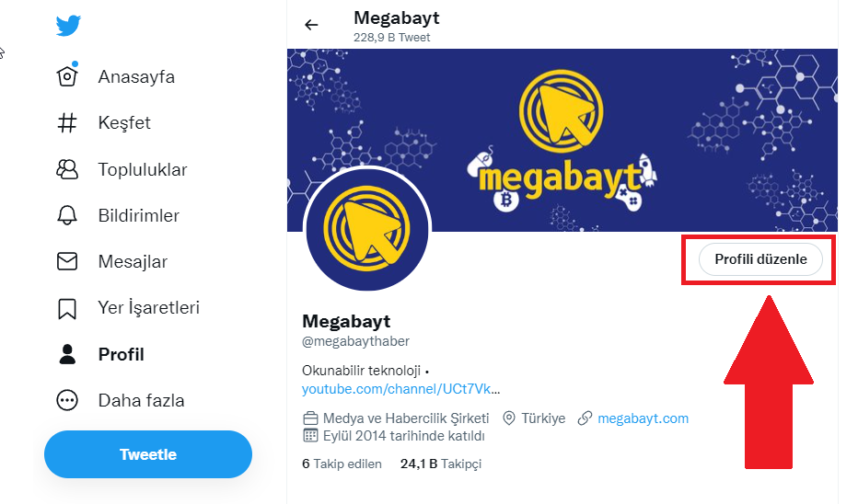Image resolution: width=858 pixels, height=504 pixels.
Task: Open Yer İşaretleri bookmark icon
Action: pos(67,308)
